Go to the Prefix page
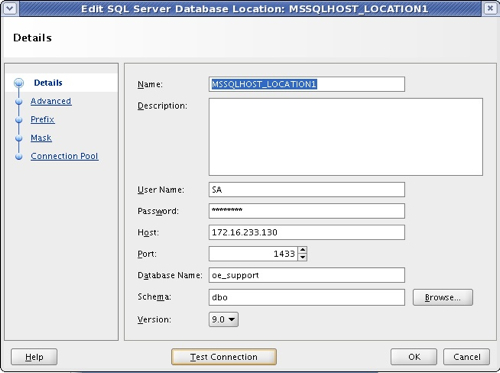The width and height of the screenshot is (500, 373). point(42,119)
